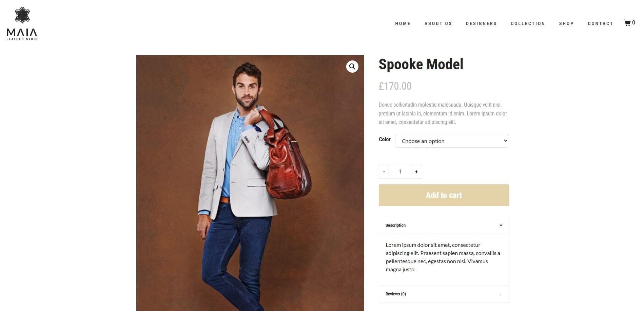This screenshot has width=644, height=311.
Task: Click the Reviews arrow icon
Action: [500, 294]
